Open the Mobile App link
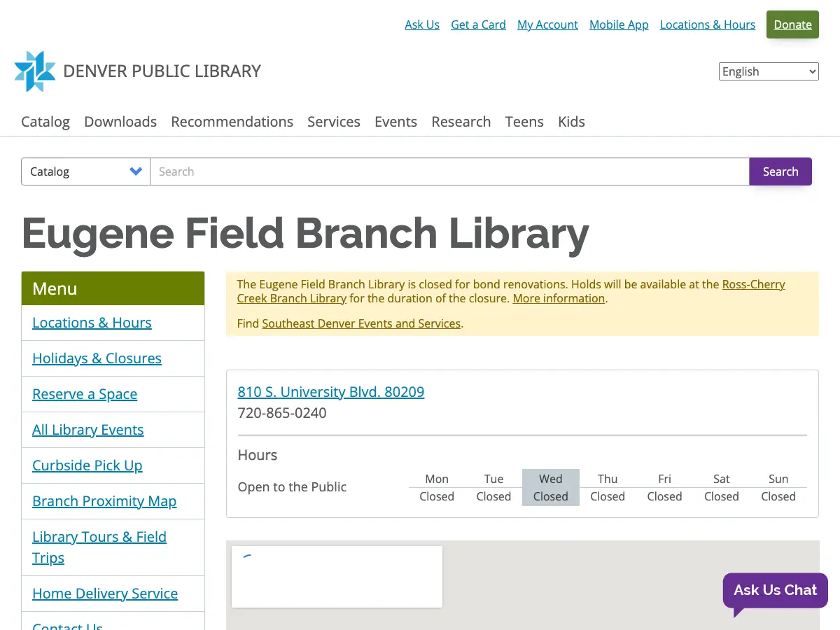The width and height of the screenshot is (840, 630). [619, 24]
